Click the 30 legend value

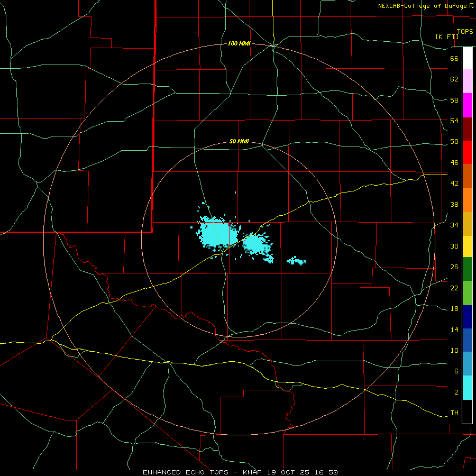click(454, 246)
